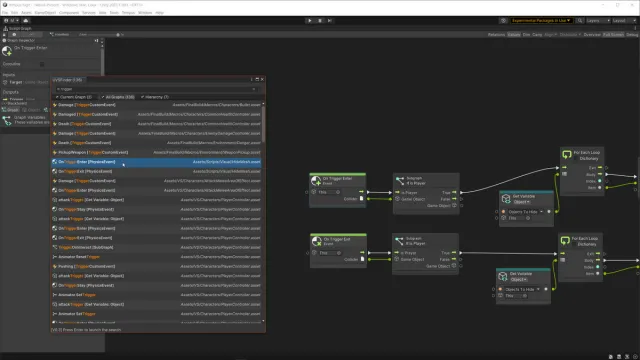The height and width of the screenshot is (360, 640).
Task: Click the UVSFinder search input field
Action: point(156,89)
